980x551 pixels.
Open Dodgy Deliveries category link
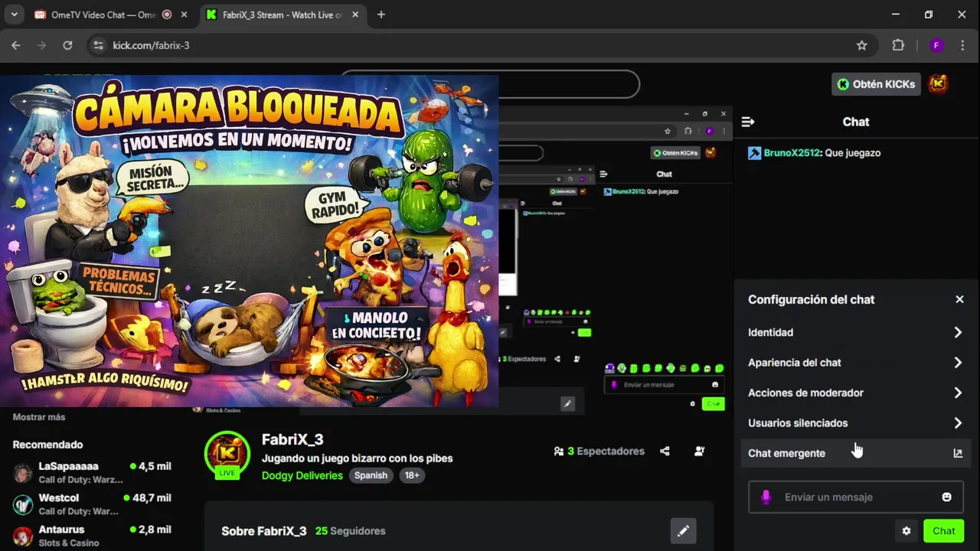point(302,475)
